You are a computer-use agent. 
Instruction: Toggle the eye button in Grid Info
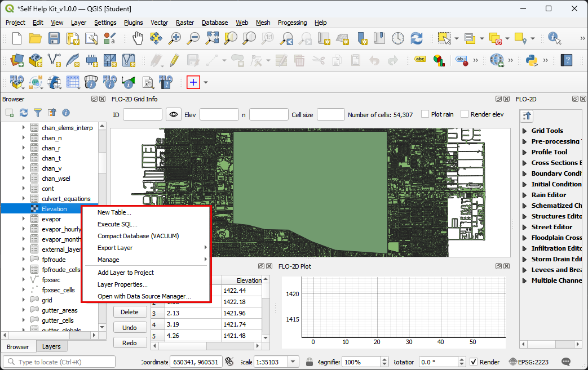click(x=174, y=115)
